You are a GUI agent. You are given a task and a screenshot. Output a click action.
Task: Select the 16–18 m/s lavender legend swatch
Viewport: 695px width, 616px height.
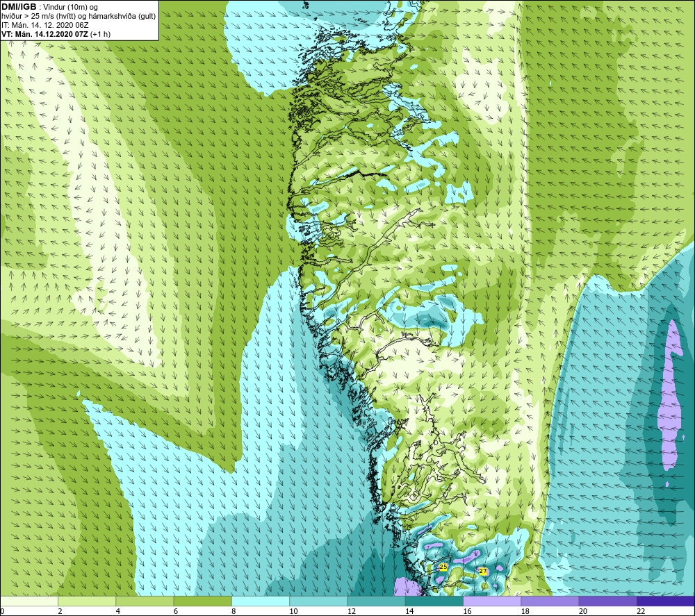click(492, 601)
